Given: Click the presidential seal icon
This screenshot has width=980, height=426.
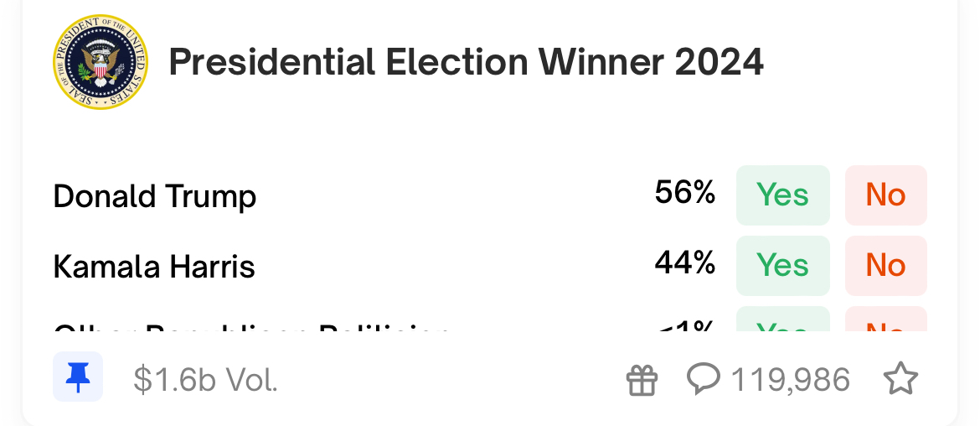Looking at the screenshot, I should pos(100,62).
